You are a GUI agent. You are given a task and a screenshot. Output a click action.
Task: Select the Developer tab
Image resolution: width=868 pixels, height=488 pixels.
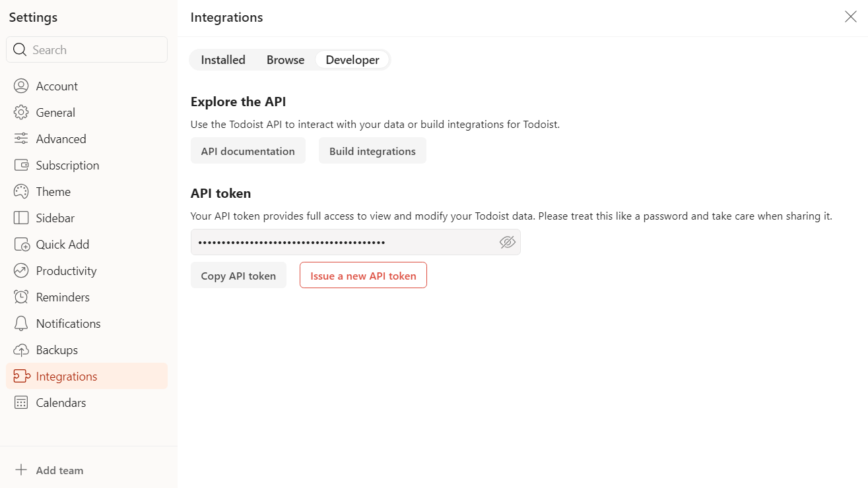point(352,59)
